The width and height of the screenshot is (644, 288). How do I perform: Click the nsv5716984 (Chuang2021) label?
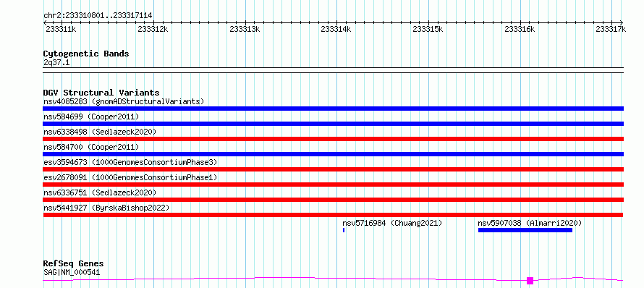click(392, 223)
